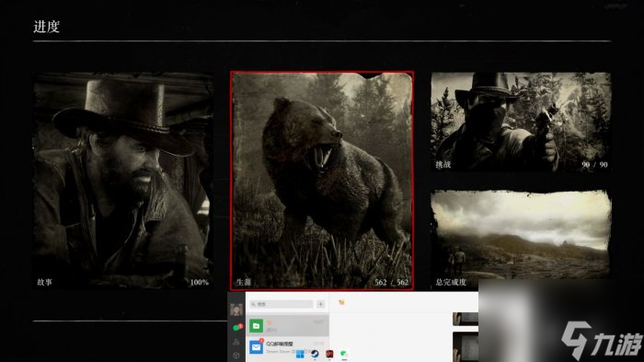644x362 pixels.
Task: Select the 生涯 bear progress card
Action: click(x=322, y=181)
